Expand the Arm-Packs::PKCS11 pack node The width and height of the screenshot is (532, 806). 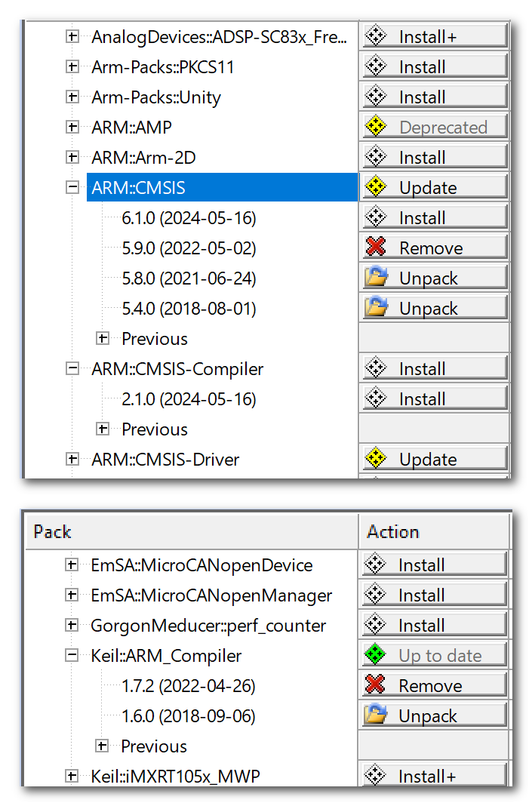[72, 67]
